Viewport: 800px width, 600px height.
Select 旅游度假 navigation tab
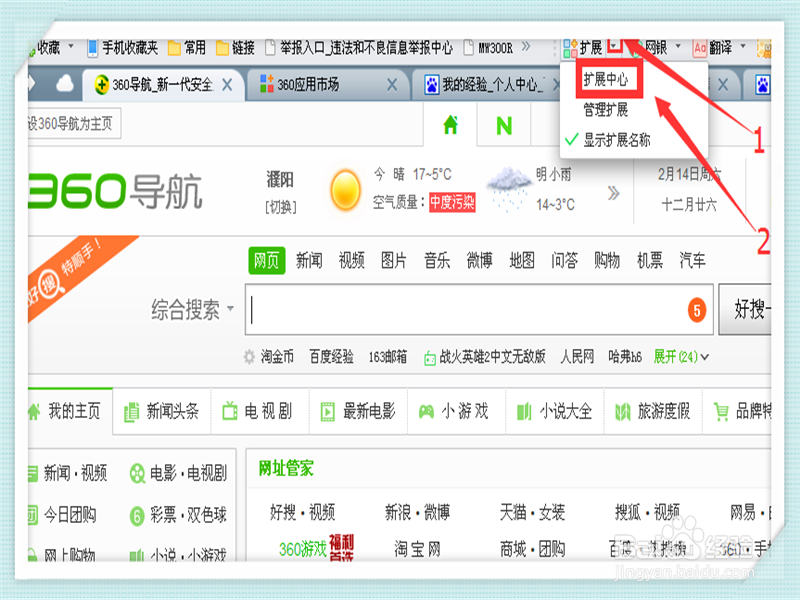point(653,411)
